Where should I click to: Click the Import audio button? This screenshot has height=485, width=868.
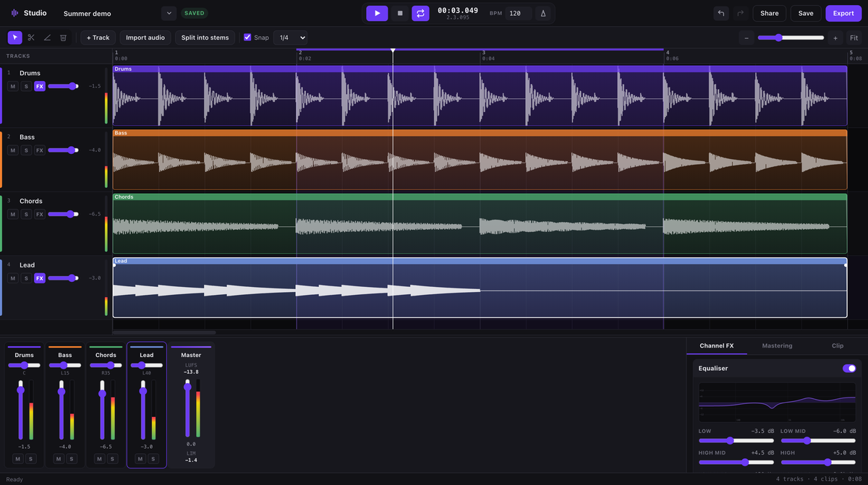[145, 38]
